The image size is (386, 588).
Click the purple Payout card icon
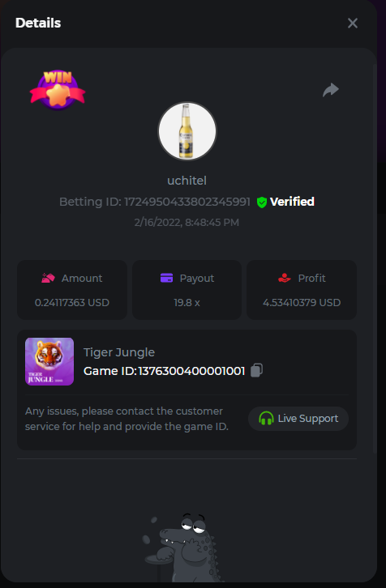tap(166, 279)
